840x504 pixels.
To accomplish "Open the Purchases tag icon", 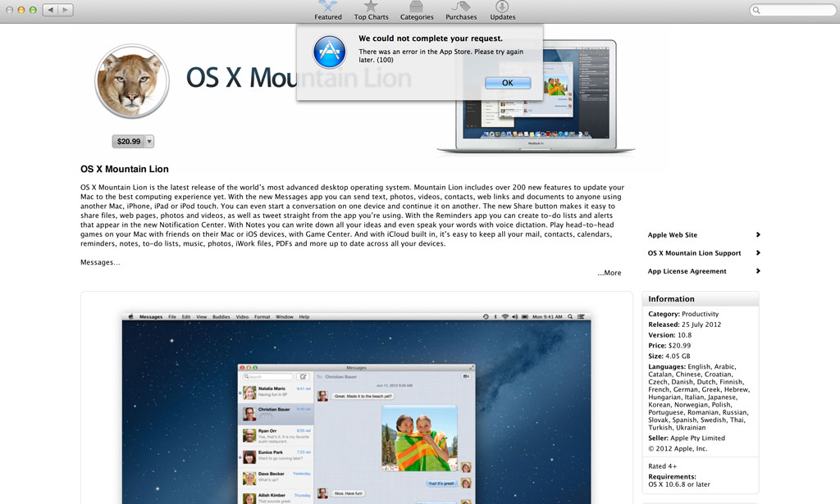I will coord(461,6).
